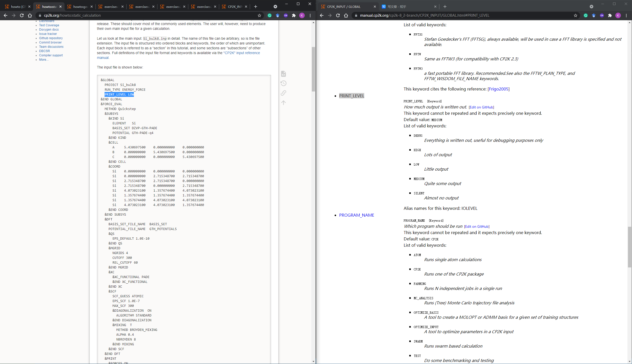Switch to first howto tab
The image size is (632, 364).
18,7
